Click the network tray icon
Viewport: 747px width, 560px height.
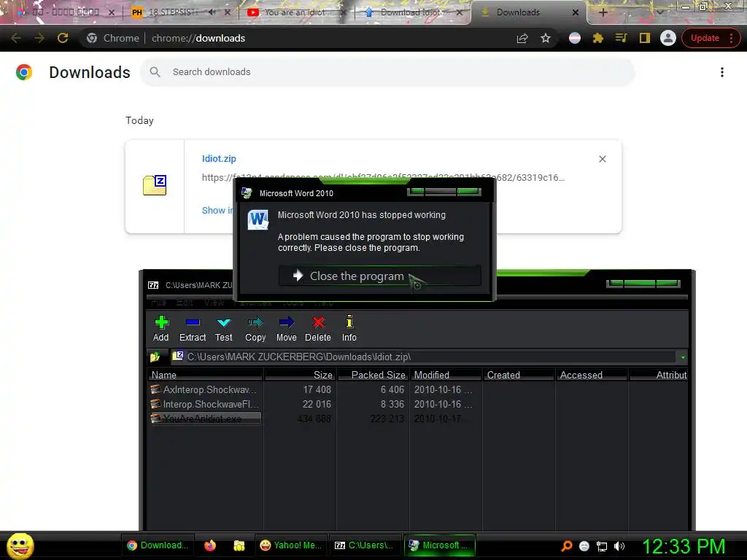[602, 546]
